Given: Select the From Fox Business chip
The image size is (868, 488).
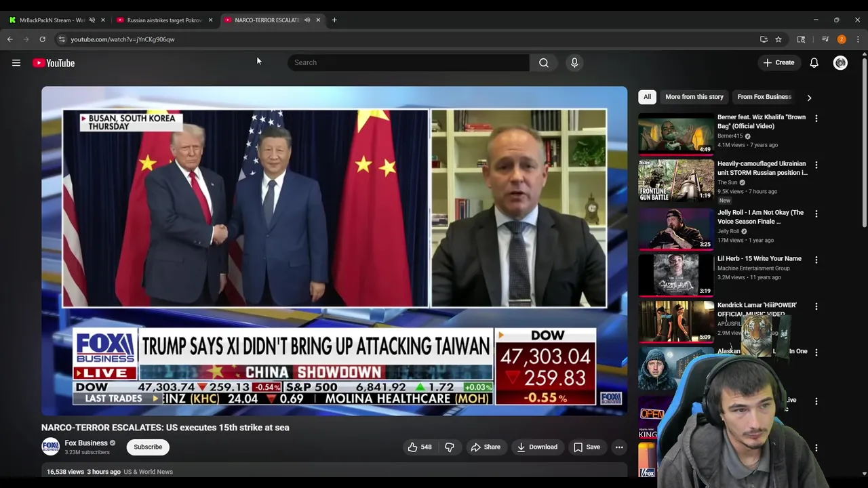Looking at the screenshot, I should click(x=764, y=97).
